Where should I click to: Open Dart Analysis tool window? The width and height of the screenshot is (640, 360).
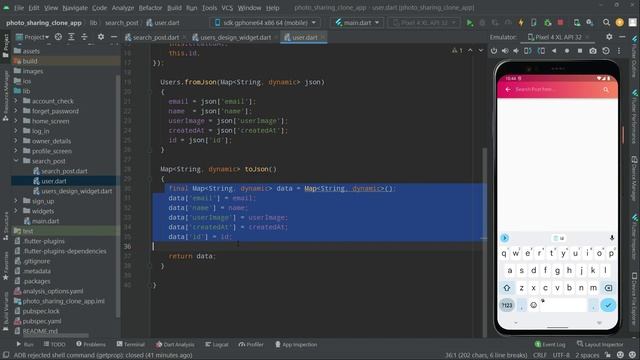click(x=175, y=344)
